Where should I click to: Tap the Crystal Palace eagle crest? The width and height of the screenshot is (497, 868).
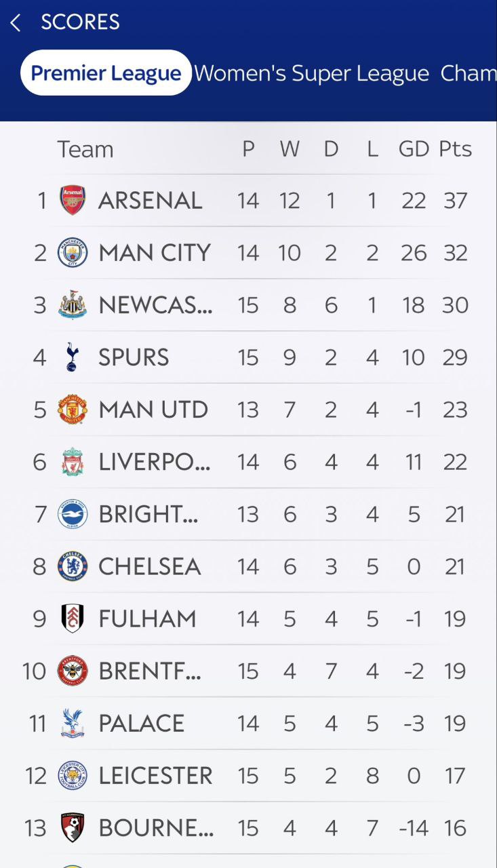(73, 723)
